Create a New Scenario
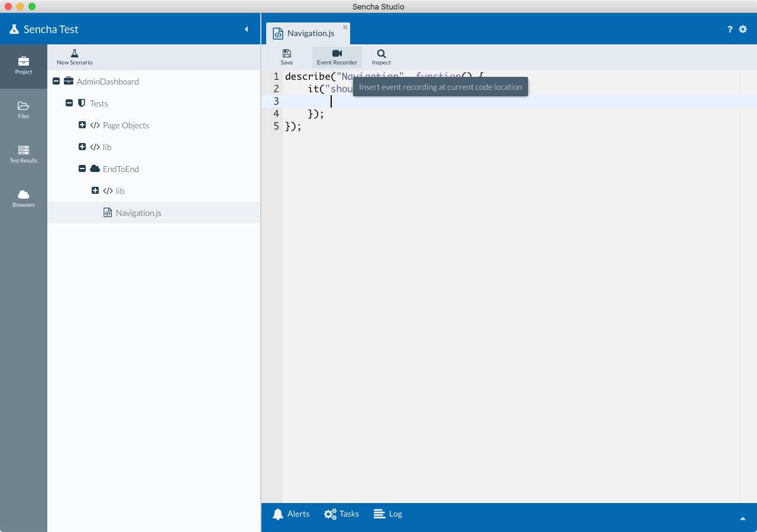Image resolution: width=757 pixels, height=532 pixels. click(x=75, y=57)
